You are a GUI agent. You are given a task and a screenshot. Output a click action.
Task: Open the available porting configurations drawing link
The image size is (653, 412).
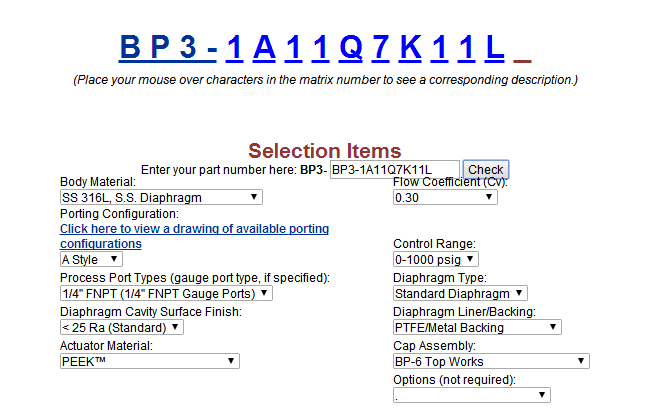click(x=194, y=236)
